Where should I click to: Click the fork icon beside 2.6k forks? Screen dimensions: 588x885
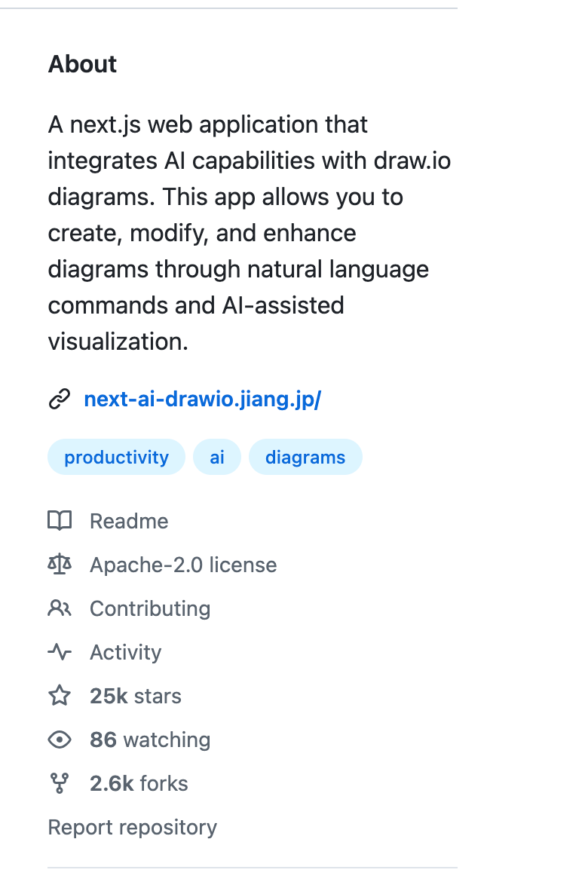(60, 783)
